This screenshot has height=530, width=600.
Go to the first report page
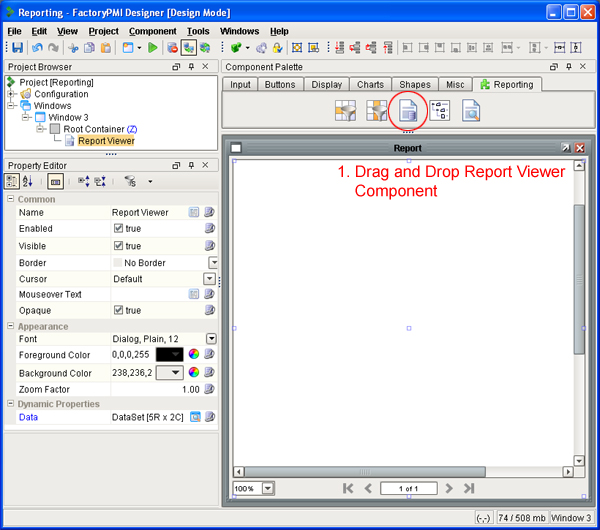tap(348, 488)
